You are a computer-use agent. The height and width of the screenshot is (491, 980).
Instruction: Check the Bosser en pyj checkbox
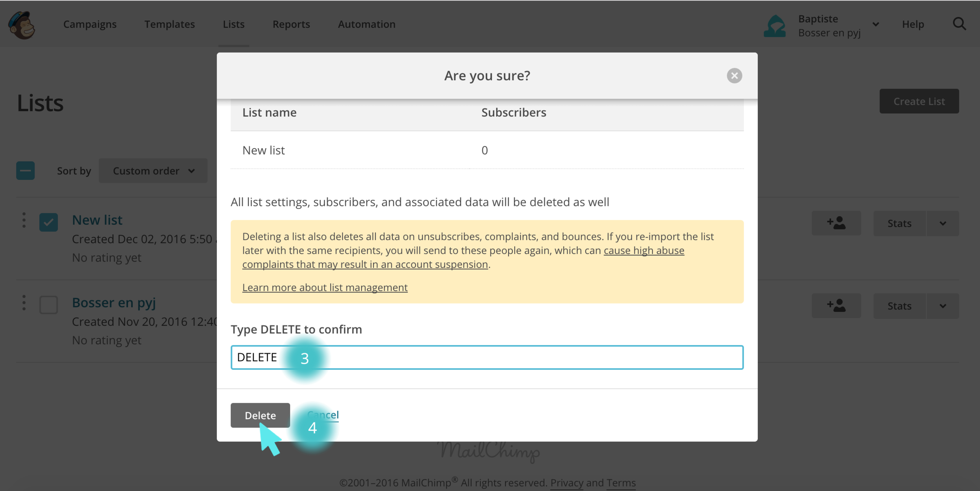pos(49,305)
